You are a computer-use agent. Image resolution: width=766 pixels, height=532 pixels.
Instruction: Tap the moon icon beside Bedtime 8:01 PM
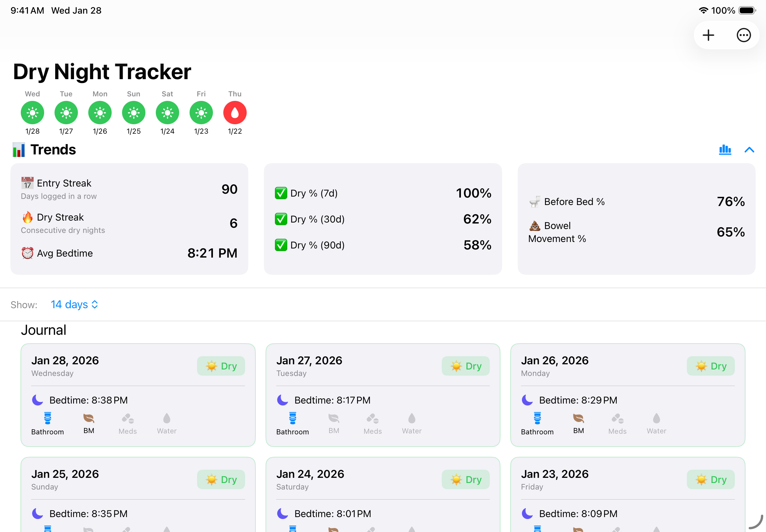click(282, 513)
